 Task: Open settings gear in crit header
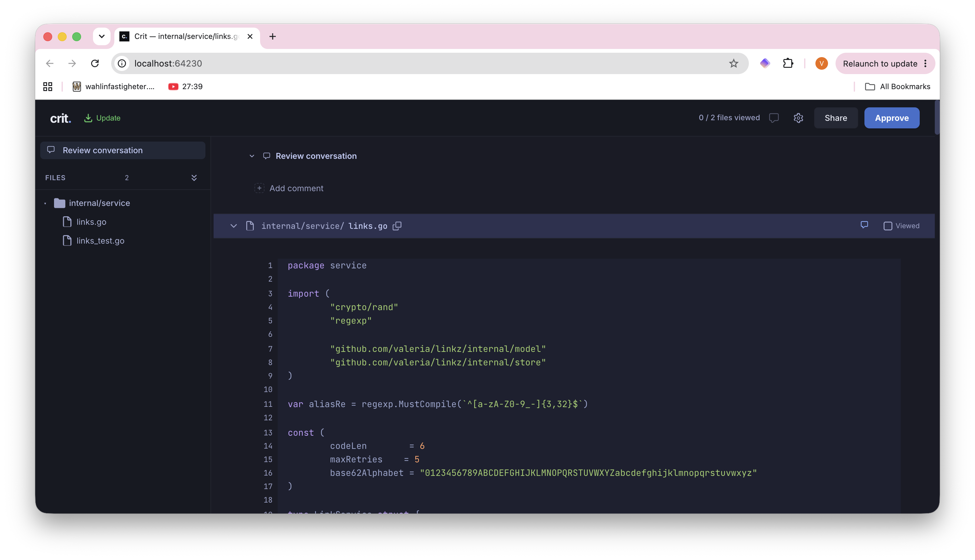798,118
